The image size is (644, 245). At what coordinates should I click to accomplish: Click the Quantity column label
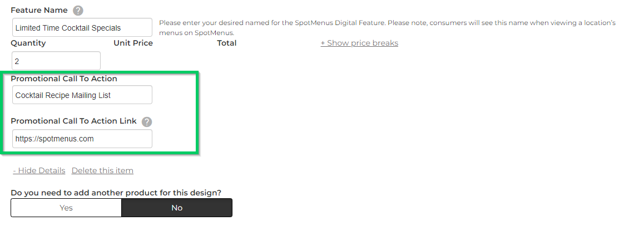pos(28,43)
